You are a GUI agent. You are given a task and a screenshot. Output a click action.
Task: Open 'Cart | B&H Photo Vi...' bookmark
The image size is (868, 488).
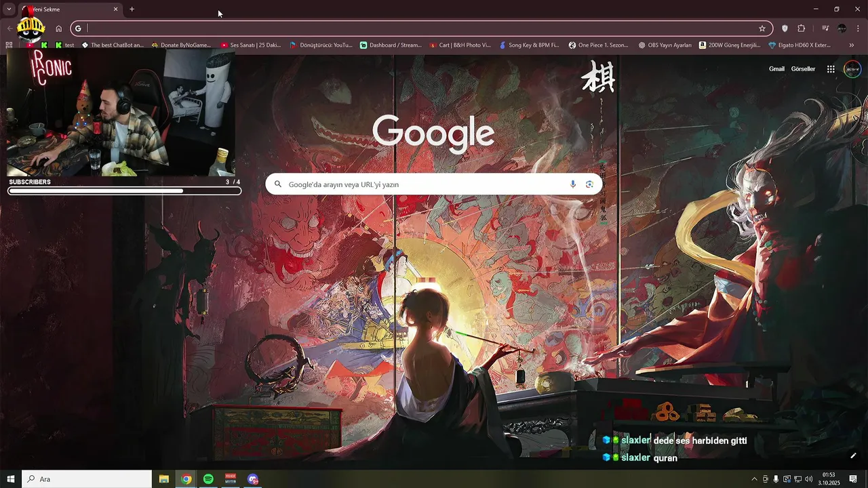click(460, 45)
